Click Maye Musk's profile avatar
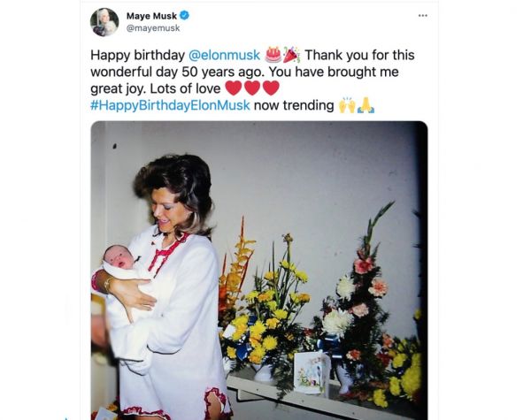This screenshot has width=531, height=420. tap(104, 21)
